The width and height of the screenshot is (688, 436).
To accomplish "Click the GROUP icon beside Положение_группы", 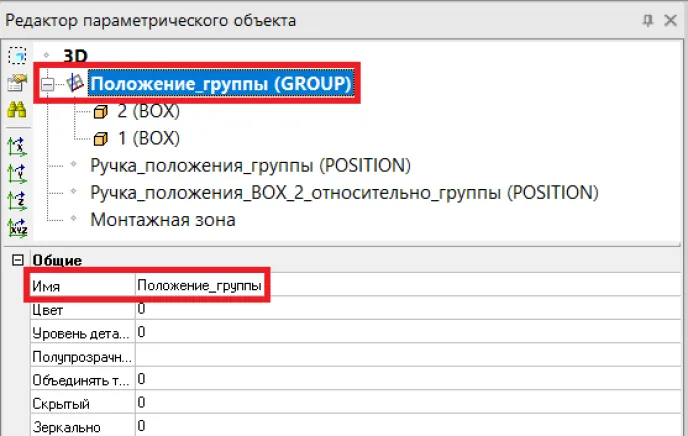I will [x=76, y=85].
